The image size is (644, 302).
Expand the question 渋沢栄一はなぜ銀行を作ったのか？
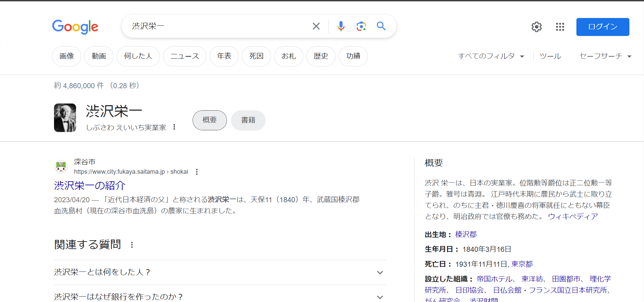tap(220, 297)
